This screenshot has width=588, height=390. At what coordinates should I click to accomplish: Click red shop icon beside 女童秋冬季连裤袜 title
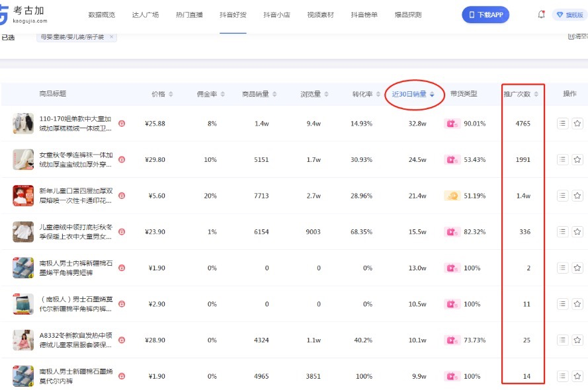122,159
